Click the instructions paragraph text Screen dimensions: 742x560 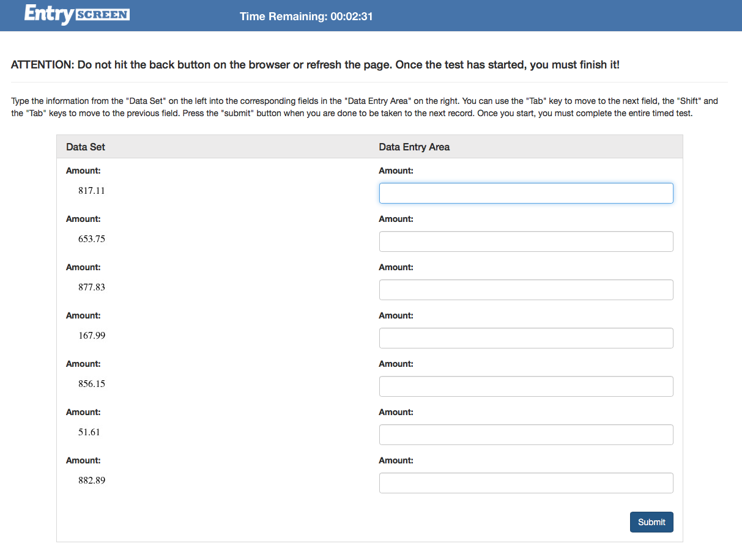[363, 107]
